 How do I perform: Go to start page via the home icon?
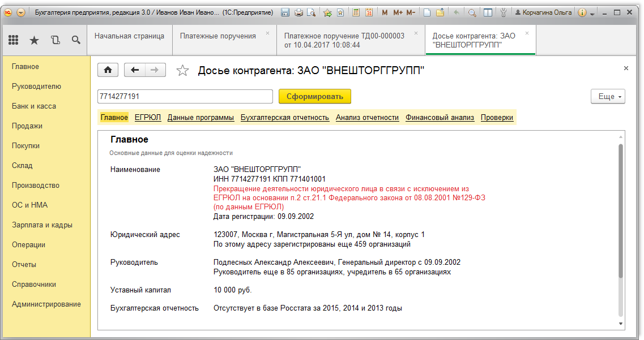(x=107, y=70)
